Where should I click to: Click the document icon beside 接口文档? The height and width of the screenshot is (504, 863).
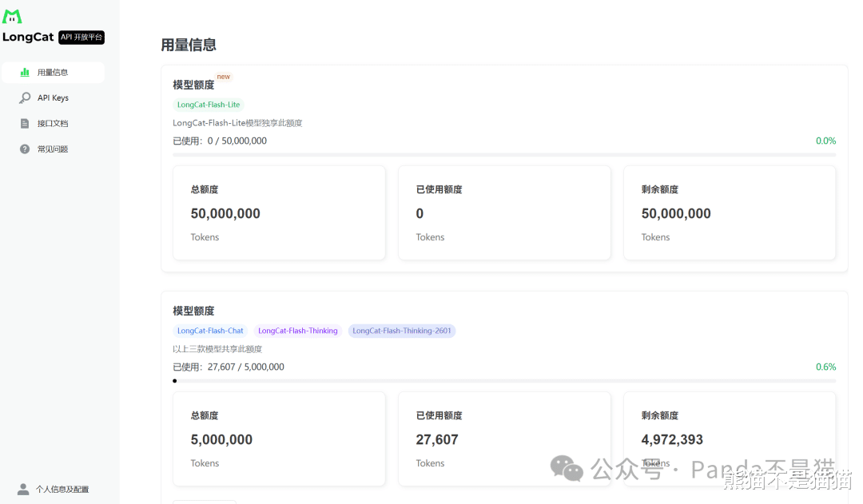point(25,123)
